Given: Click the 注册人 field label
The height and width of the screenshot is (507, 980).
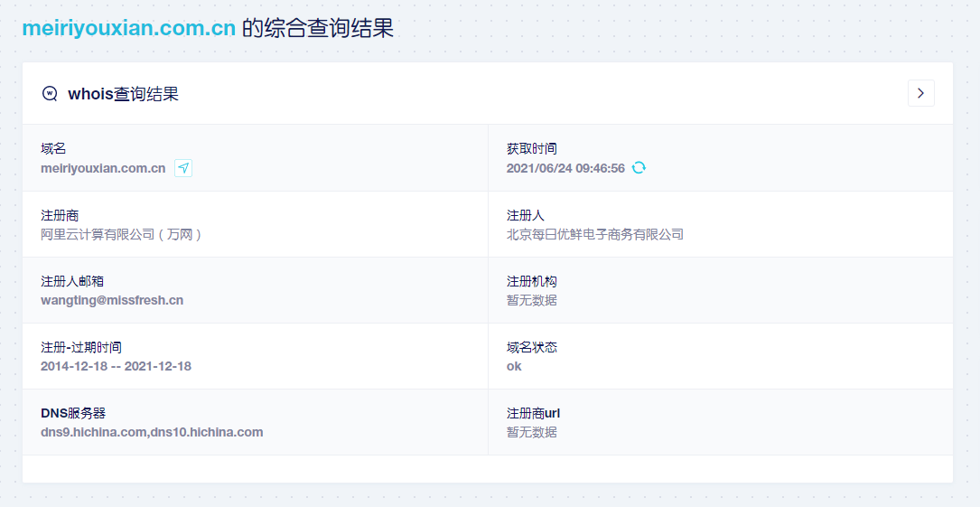Looking at the screenshot, I should coord(525,215).
